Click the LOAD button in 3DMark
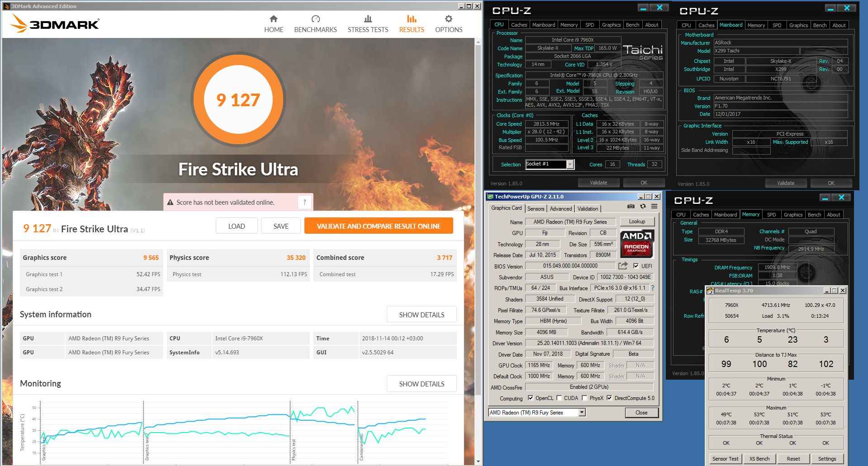Image resolution: width=868 pixels, height=466 pixels. pos(237,226)
